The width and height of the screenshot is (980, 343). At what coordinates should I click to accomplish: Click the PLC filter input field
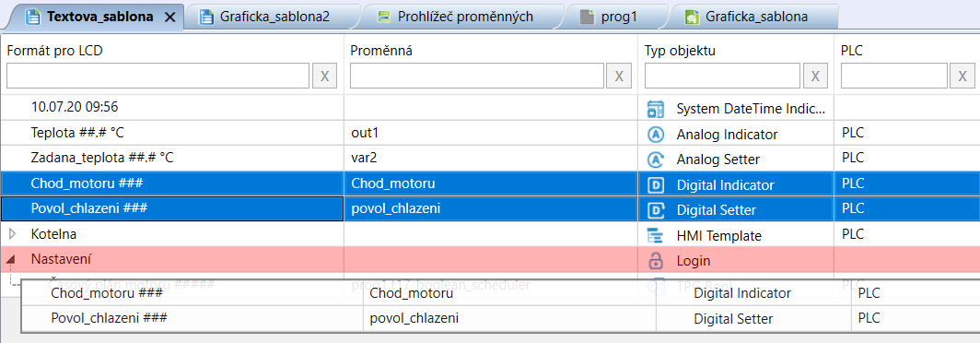tap(894, 76)
